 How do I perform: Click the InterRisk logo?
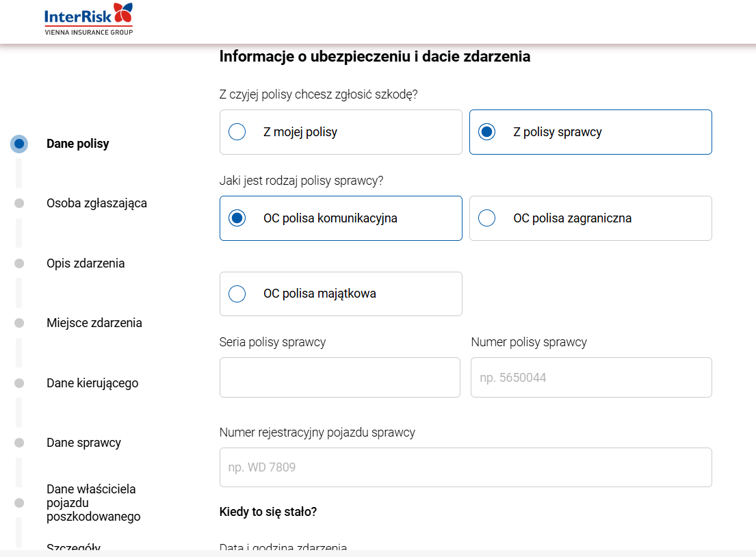[88, 18]
